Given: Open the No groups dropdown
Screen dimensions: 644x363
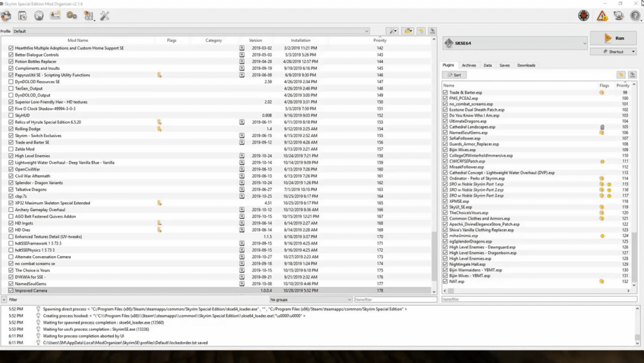Looking at the screenshot, I should pos(311,300).
